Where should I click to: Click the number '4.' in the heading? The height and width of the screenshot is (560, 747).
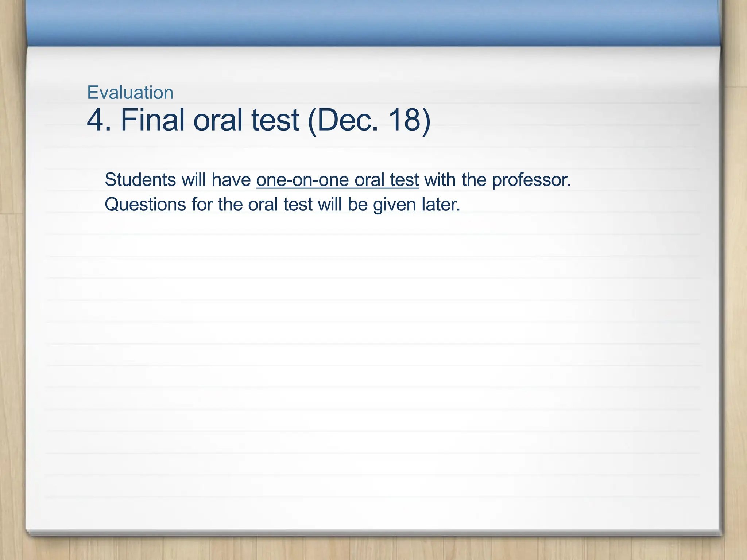point(98,120)
